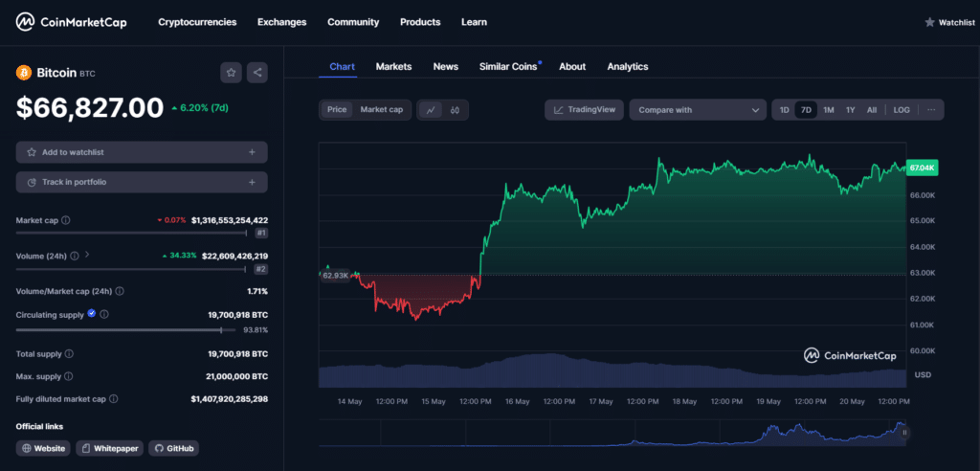Click the Circulating supply info icon
Screen dimensions: 980x471
[104, 315]
